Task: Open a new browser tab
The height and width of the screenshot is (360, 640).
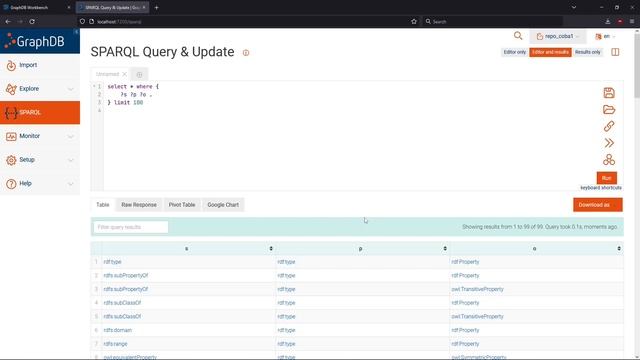Action: 156,7
